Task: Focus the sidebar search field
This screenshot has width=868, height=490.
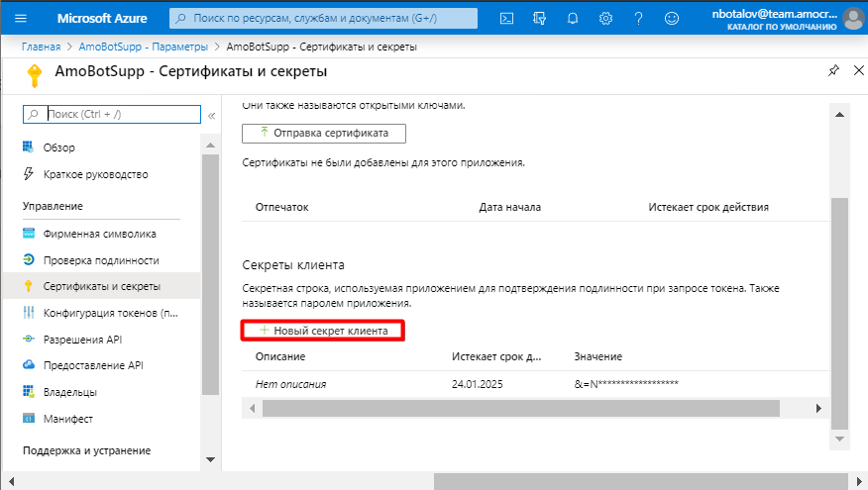Action: [112, 114]
